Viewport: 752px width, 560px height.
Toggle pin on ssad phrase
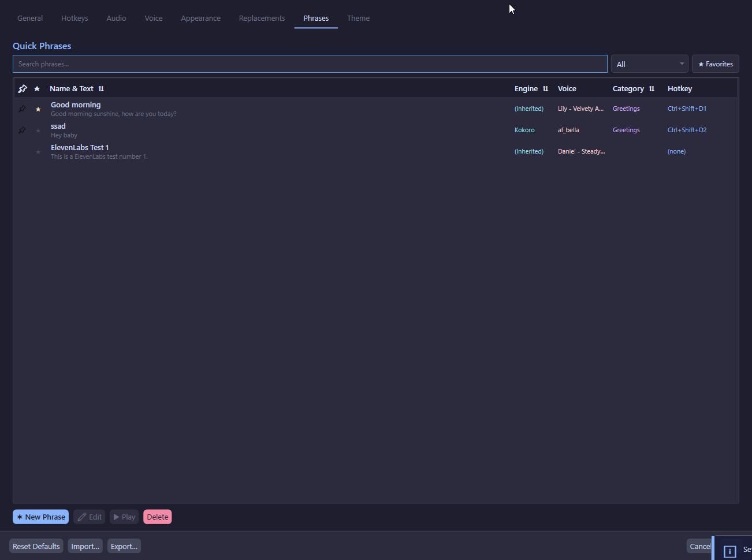point(22,130)
